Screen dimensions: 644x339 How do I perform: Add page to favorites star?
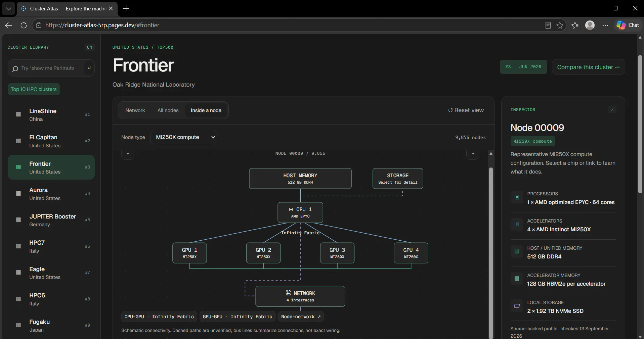(x=560, y=25)
